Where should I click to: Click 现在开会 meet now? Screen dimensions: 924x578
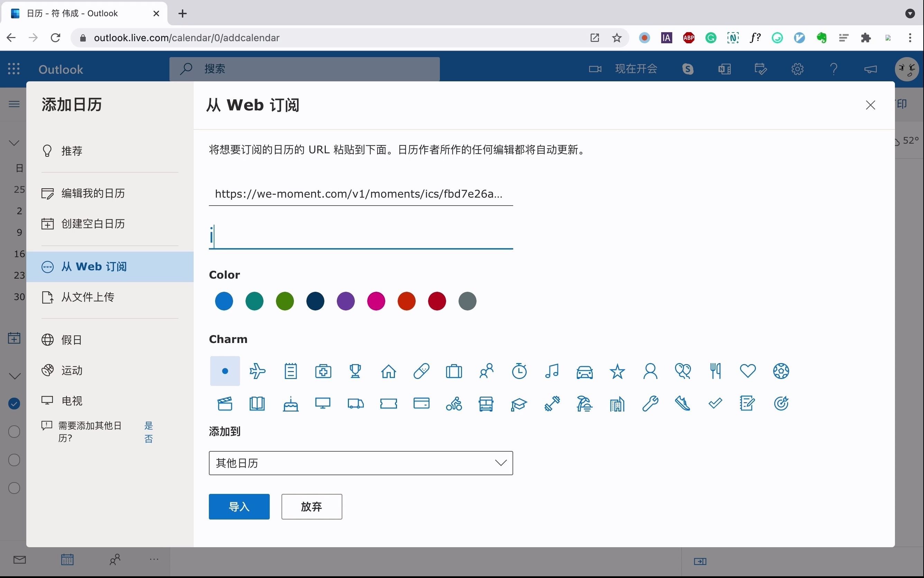[623, 69]
